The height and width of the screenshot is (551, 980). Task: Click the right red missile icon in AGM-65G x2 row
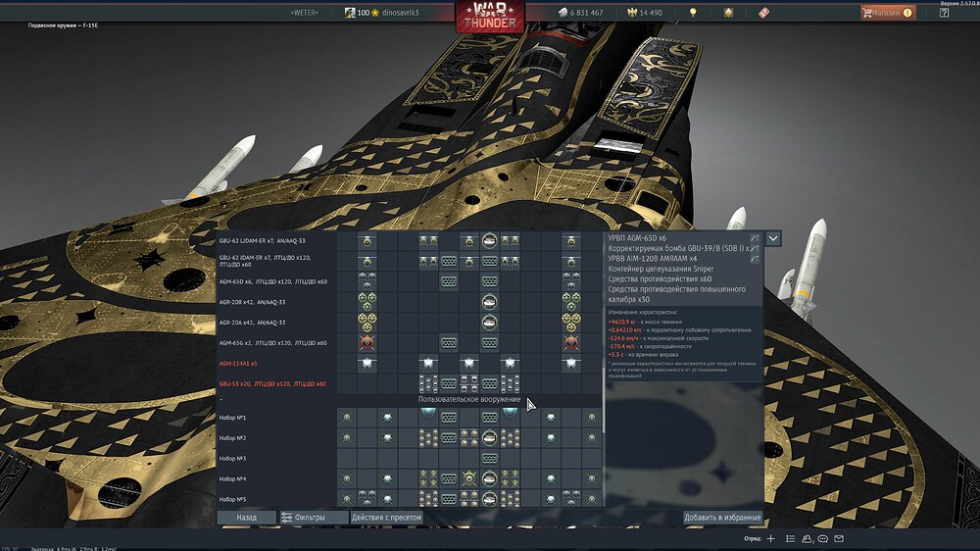570,343
